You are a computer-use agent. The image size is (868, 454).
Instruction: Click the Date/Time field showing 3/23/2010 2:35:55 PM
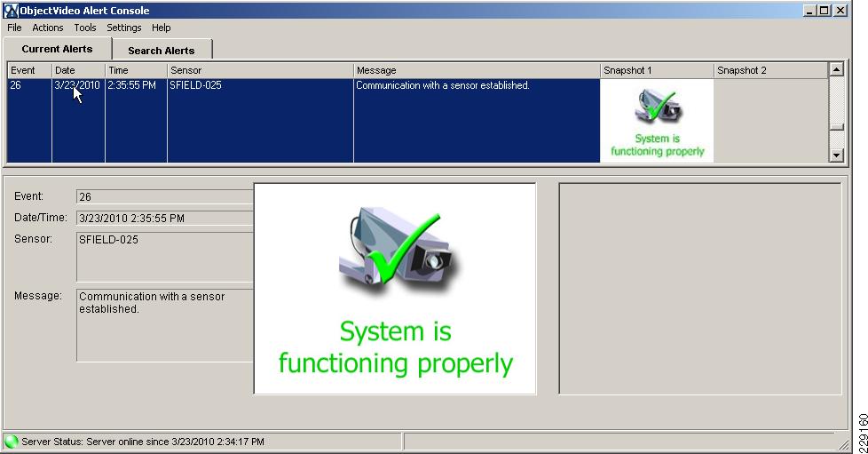click(x=165, y=218)
